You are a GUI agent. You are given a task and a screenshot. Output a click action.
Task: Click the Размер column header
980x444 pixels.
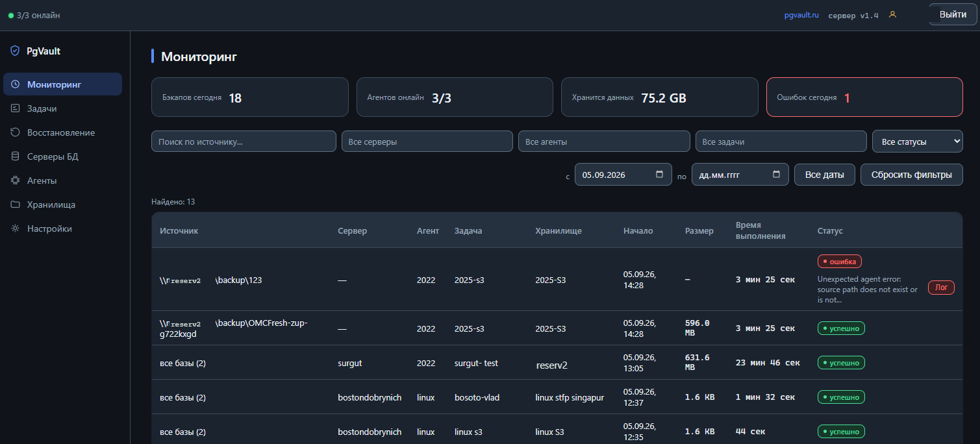(699, 230)
